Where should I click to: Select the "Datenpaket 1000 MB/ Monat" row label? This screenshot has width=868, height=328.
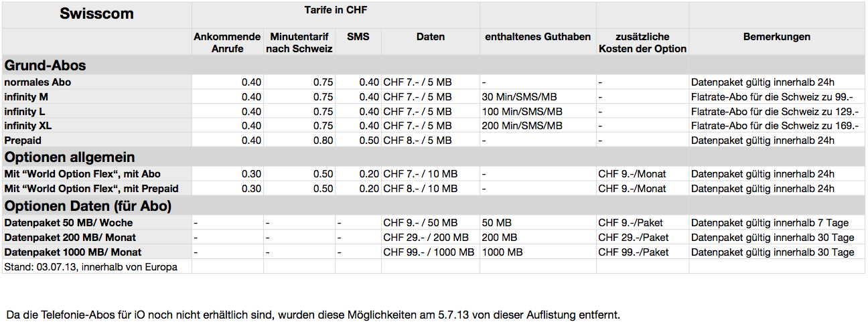tap(73, 252)
